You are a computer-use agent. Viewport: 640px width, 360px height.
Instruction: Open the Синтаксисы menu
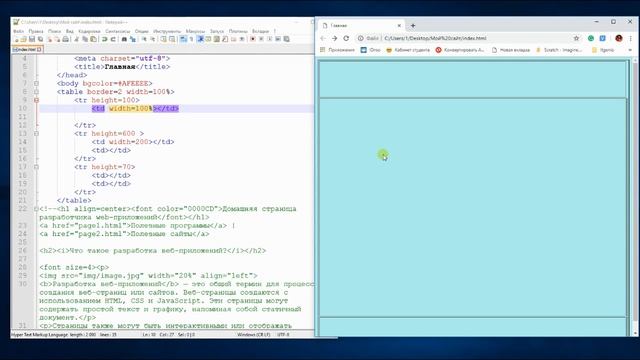tap(118, 31)
